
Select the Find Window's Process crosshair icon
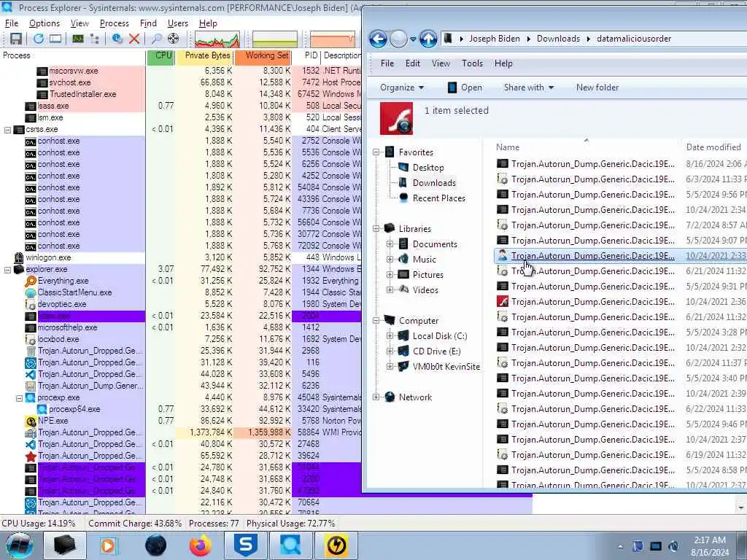[x=174, y=39]
